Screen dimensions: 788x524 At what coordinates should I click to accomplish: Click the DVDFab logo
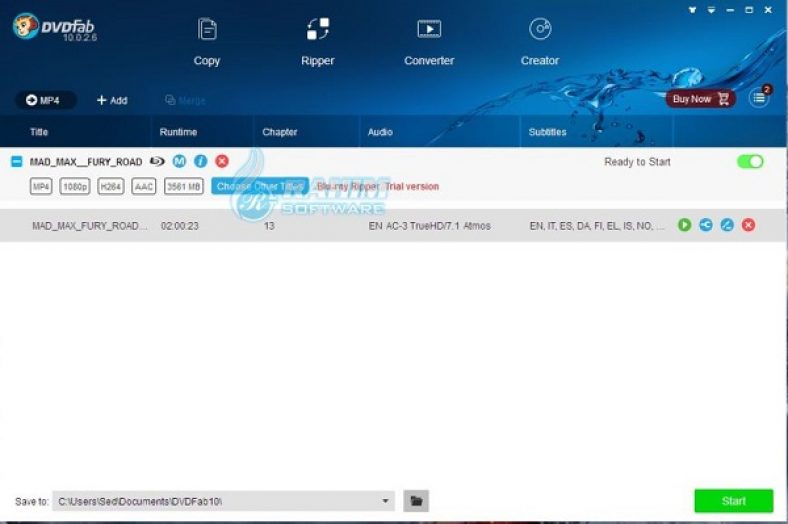coord(54,27)
